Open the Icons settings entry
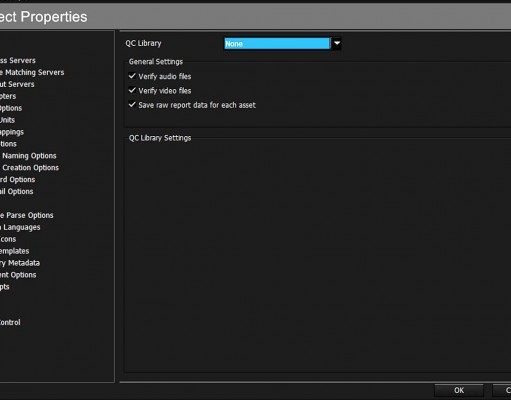The image size is (511, 400). [x=8, y=239]
